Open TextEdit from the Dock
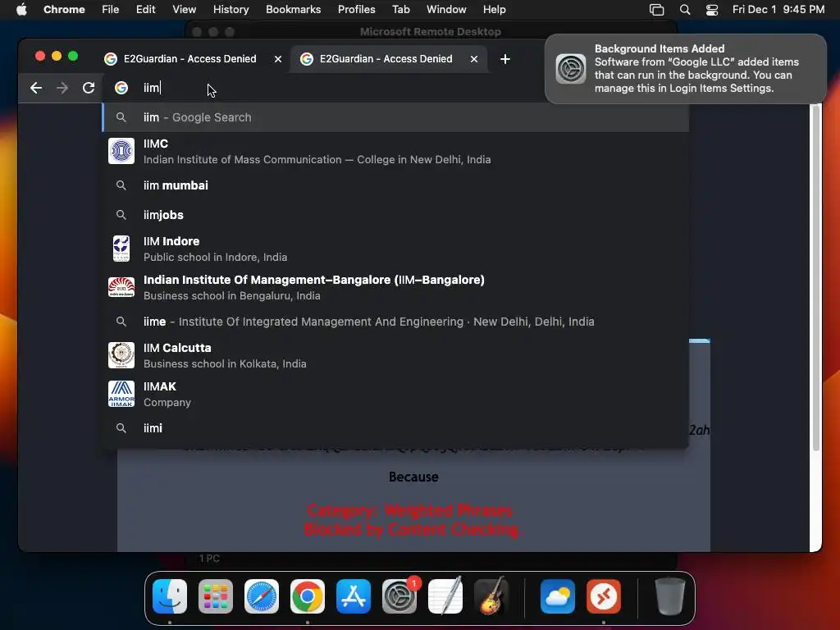Image resolution: width=840 pixels, height=630 pixels. point(445,596)
